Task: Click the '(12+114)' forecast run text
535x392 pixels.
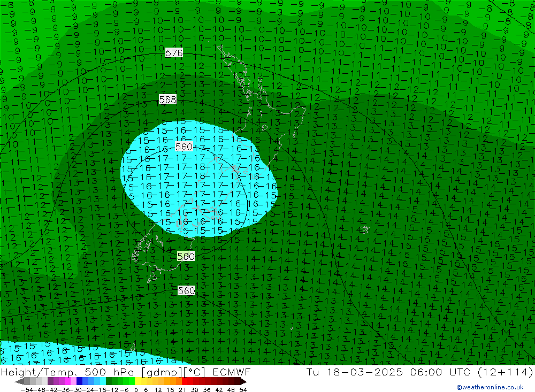Action: pyautogui.click(x=506, y=372)
